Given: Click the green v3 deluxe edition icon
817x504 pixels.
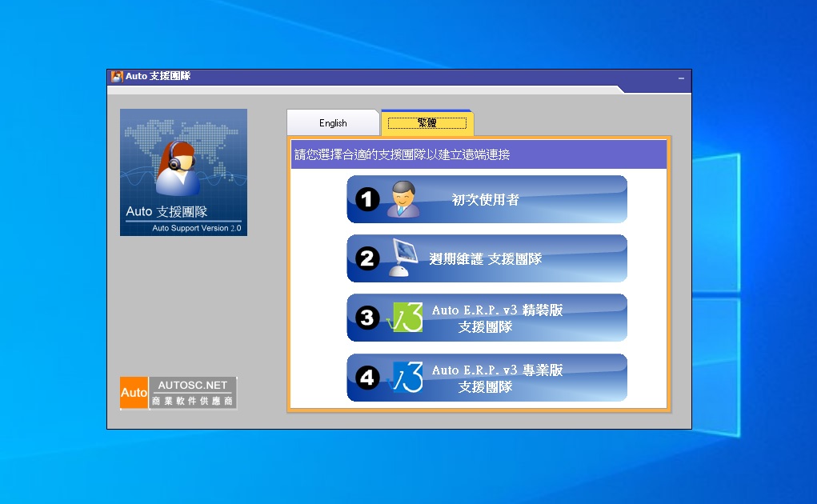Looking at the screenshot, I should pyautogui.click(x=406, y=318).
